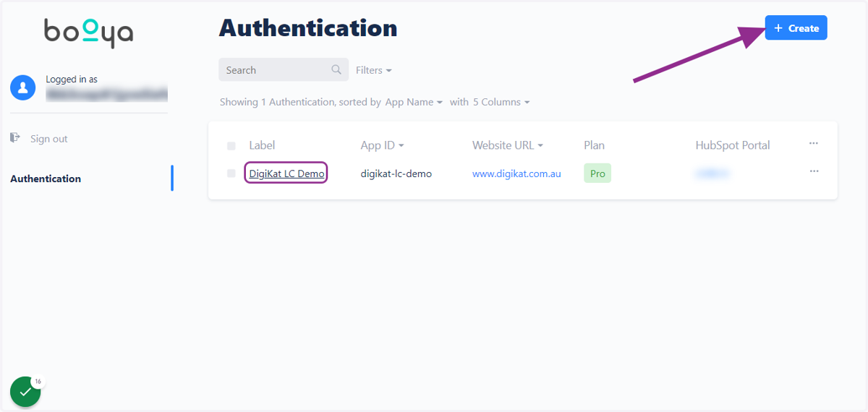Click the 'Logged in as' text
Image resolution: width=868 pixels, height=412 pixels.
click(x=72, y=80)
